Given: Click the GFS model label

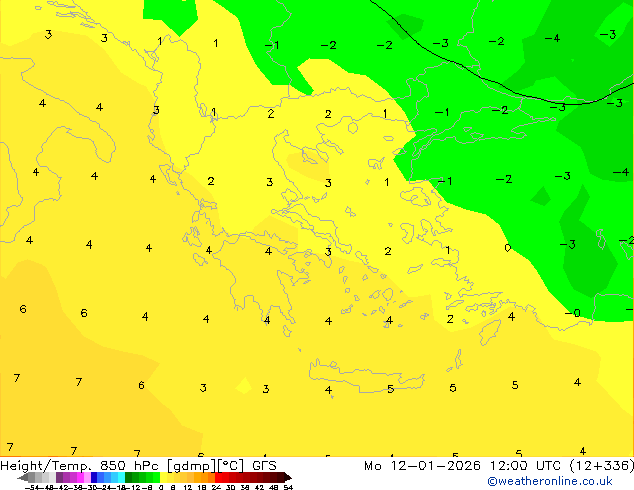Looking at the screenshot, I should pyautogui.click(x=264, y=466).
